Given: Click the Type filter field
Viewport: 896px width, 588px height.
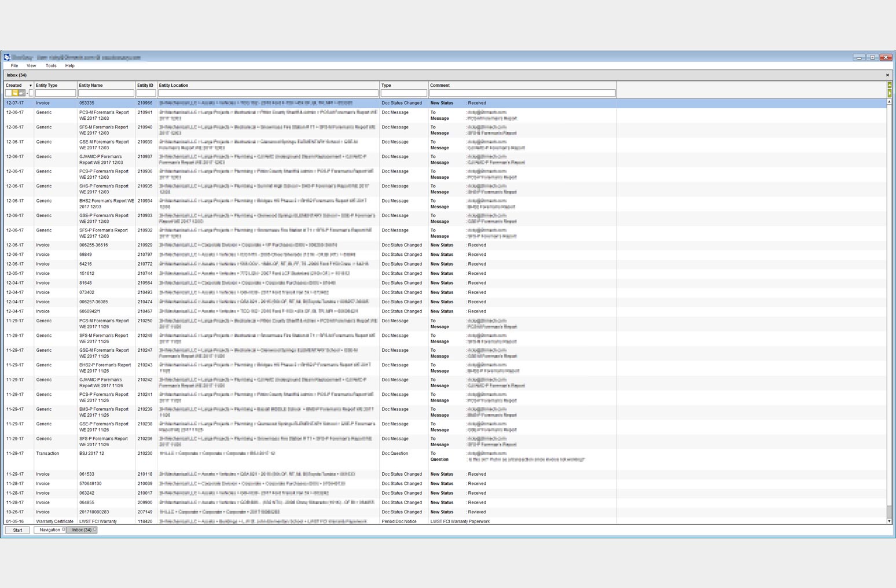Looking at the screenshot, I should click(x=403, y=93).
